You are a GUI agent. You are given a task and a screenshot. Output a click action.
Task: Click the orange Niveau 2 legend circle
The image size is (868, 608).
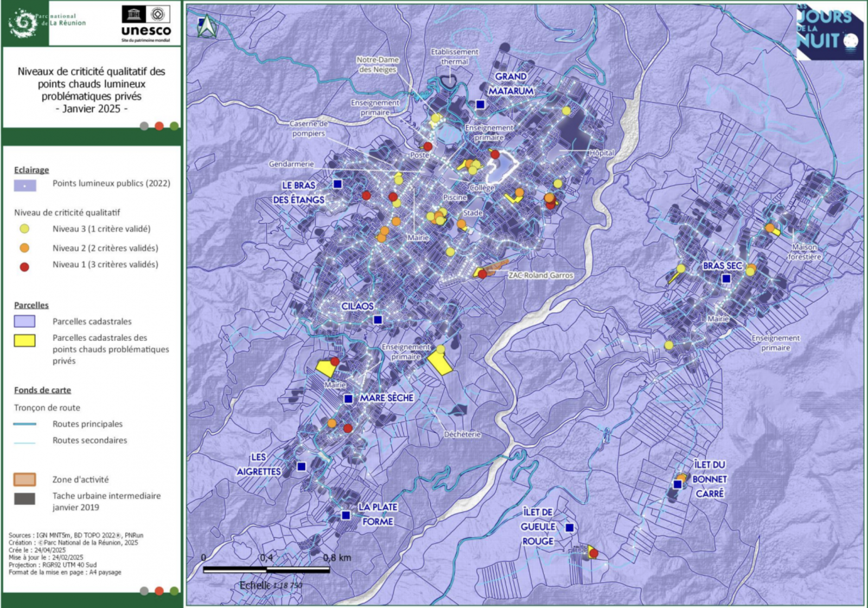[24, 248]
